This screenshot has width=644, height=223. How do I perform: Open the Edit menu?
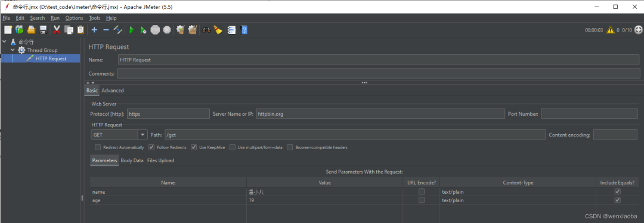click(20, 18)
